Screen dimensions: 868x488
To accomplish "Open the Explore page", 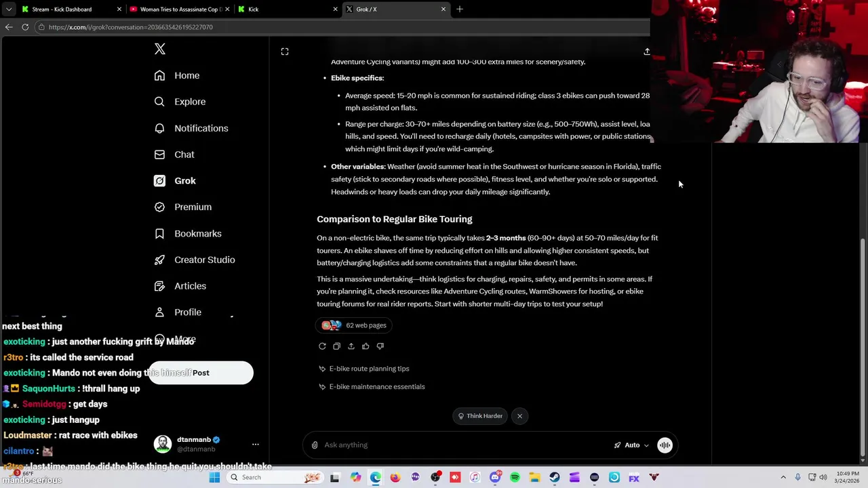I will (180, 102).
